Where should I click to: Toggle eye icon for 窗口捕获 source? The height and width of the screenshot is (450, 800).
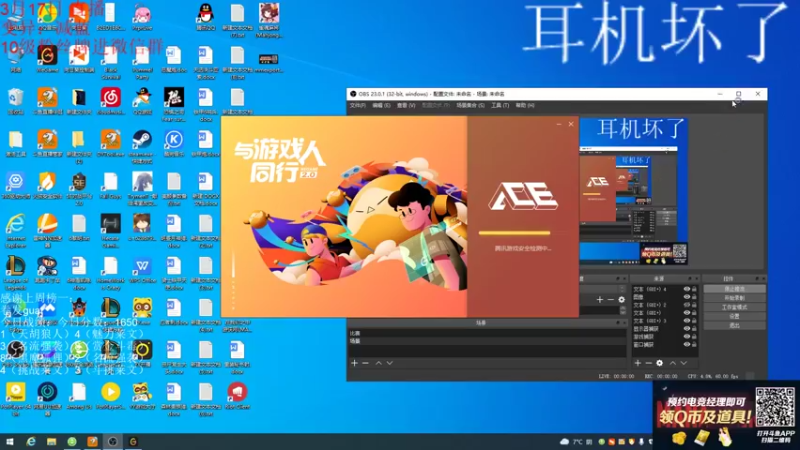tap(686, 345)
